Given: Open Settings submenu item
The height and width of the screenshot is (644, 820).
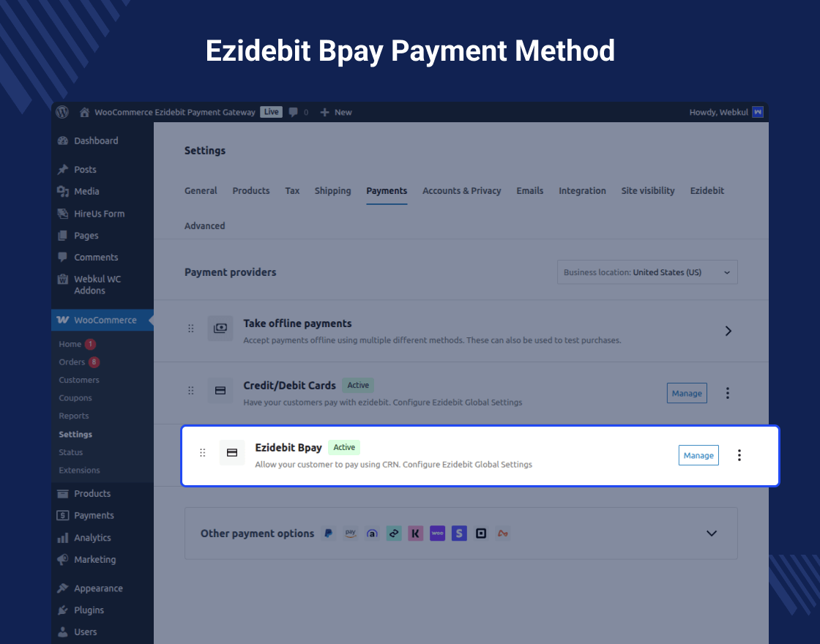Looking at the screenshot, I should (x=75, y=435).
